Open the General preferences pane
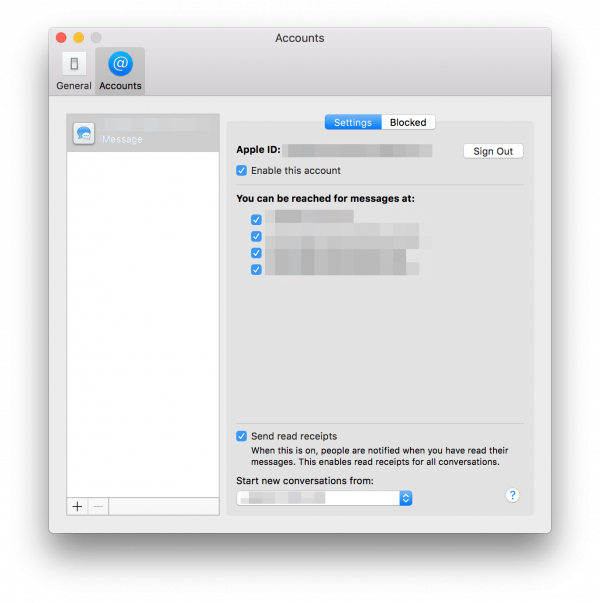 [x=74, y=71]
